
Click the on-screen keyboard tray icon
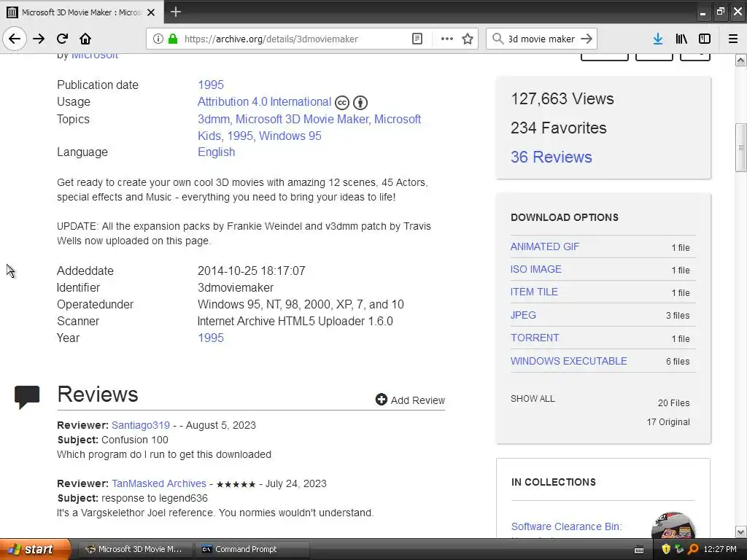tap(639, 550)
